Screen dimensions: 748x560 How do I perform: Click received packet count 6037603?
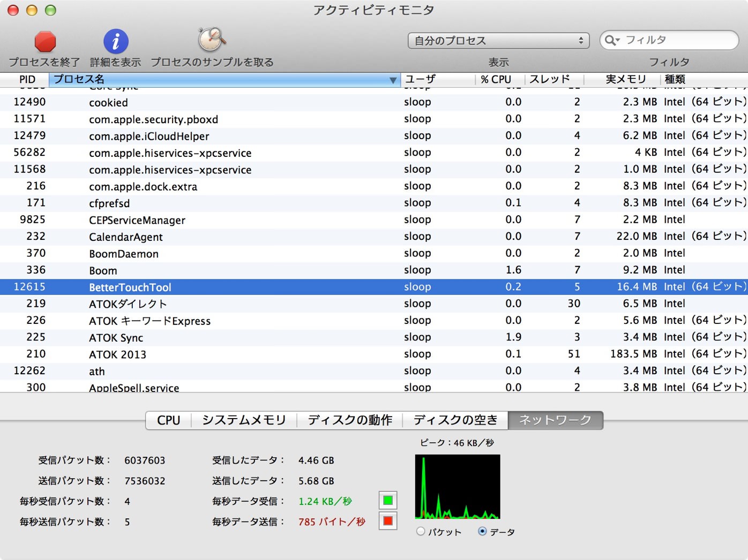(145, 460)
